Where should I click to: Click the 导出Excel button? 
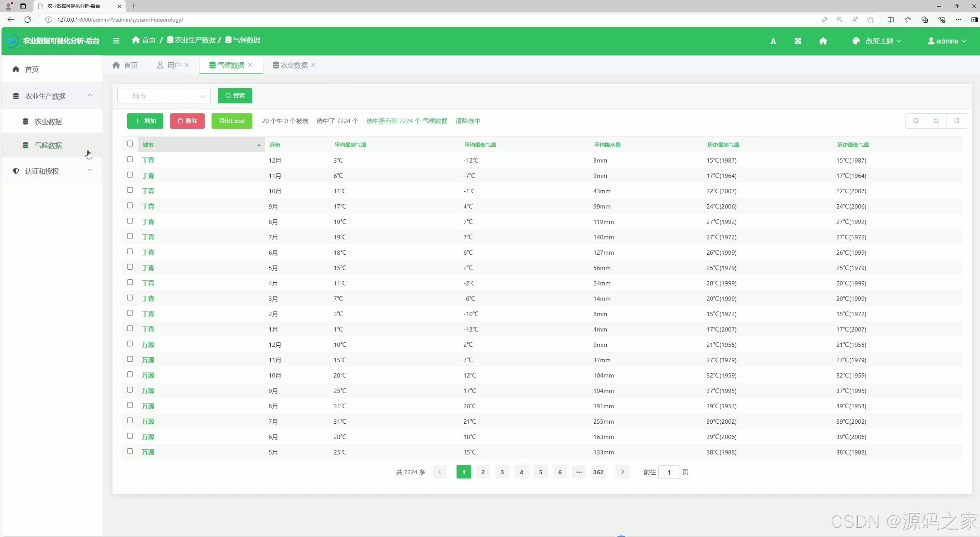point(232,121)
